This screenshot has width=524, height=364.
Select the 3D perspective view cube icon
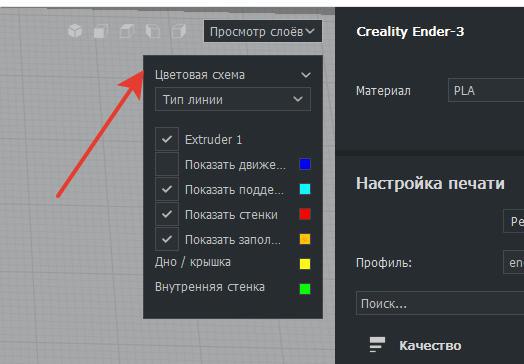(75, 31)
